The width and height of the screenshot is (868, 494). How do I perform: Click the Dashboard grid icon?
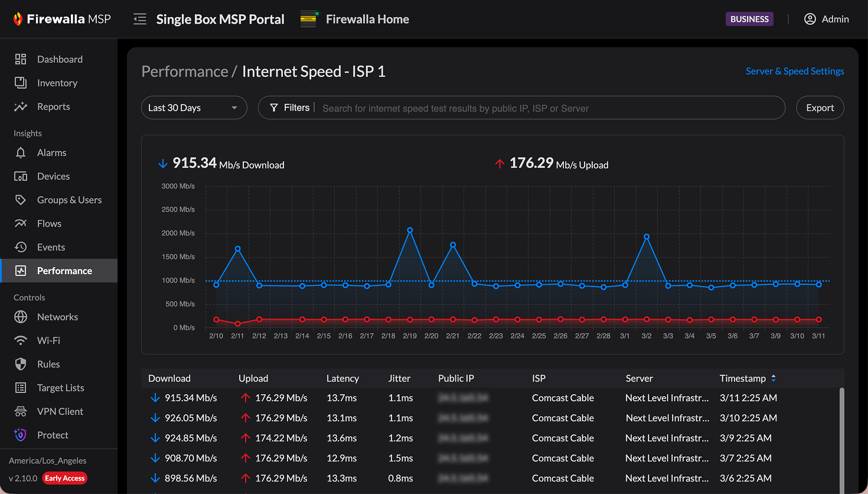(x=21, y=59)
